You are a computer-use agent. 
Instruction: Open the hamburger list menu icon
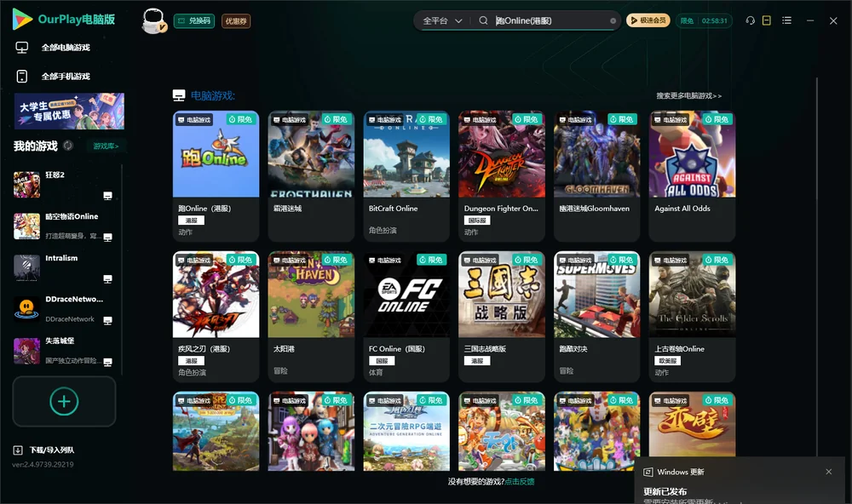[786, 20]
